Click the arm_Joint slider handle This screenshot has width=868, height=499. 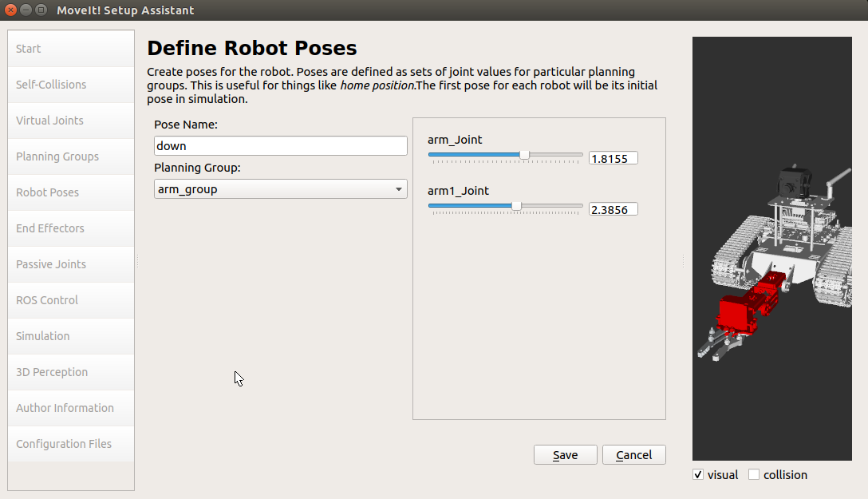[x=524, y=155]
